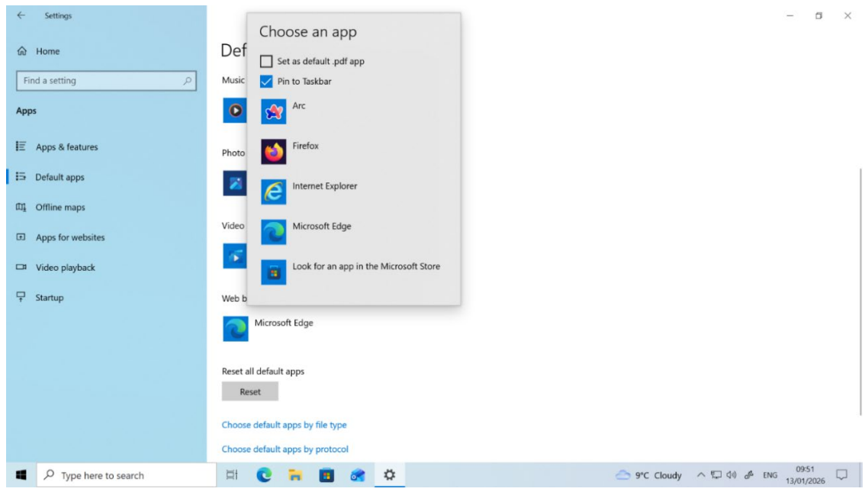
Task: Select Arc icon in app chooser
Action: pos(274,112)
